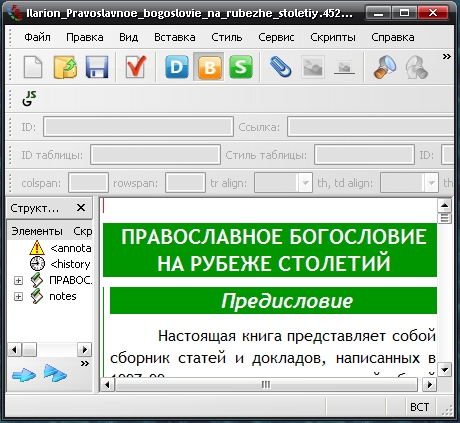The height and width of the screenshot is (423, 460).
Task: Close the Структ... panel
Action: point(81,208)
